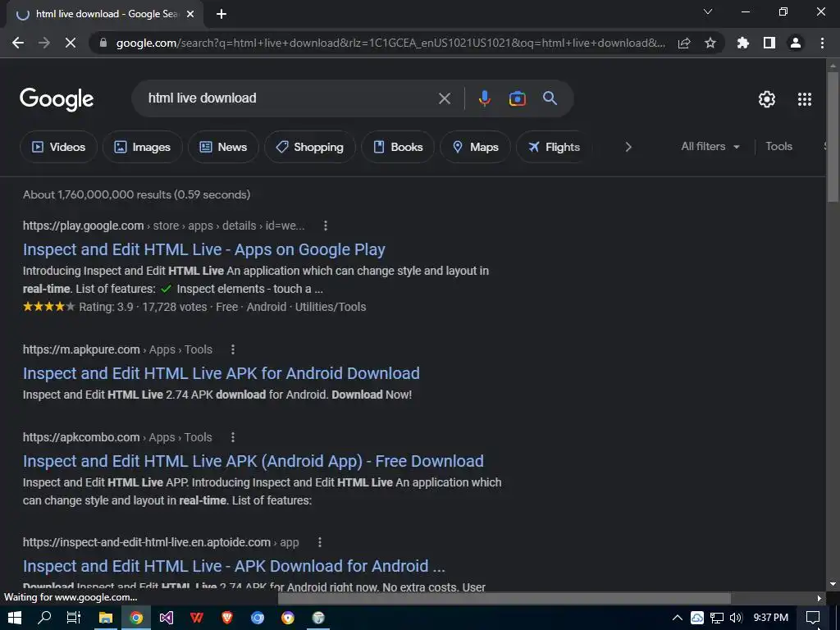The width and height of the screenshot is (840, 630).
Task: Click the magnifier search button
Action: coord(550,98)
